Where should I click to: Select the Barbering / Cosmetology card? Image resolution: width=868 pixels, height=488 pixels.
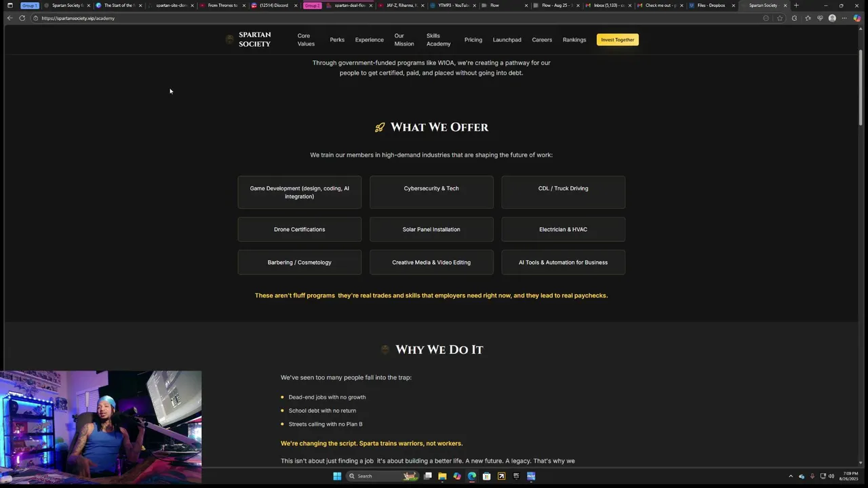click(300, 262)
